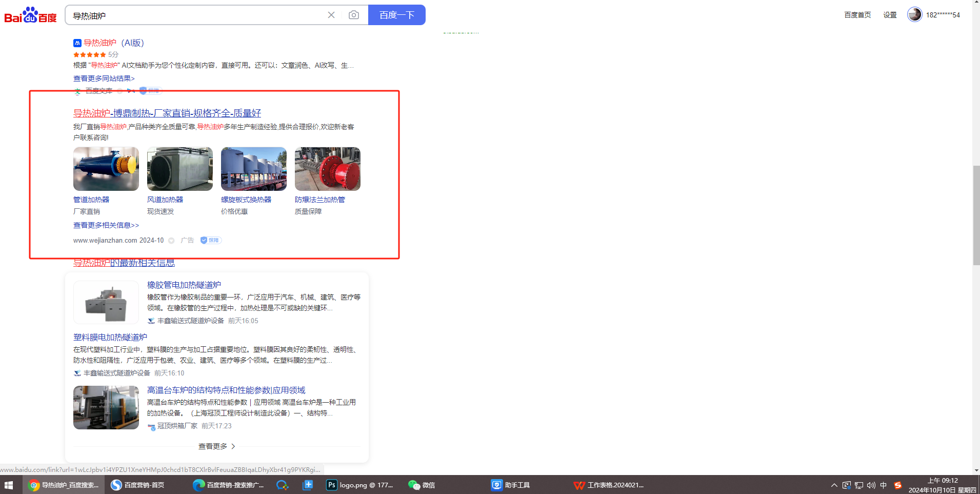Open account name 182******54

[x=943, y=15]
